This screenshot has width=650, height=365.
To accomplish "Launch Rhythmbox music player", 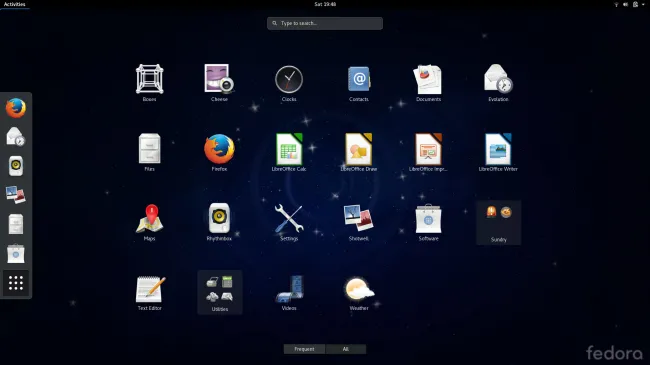I will click(x=219, y=221).
